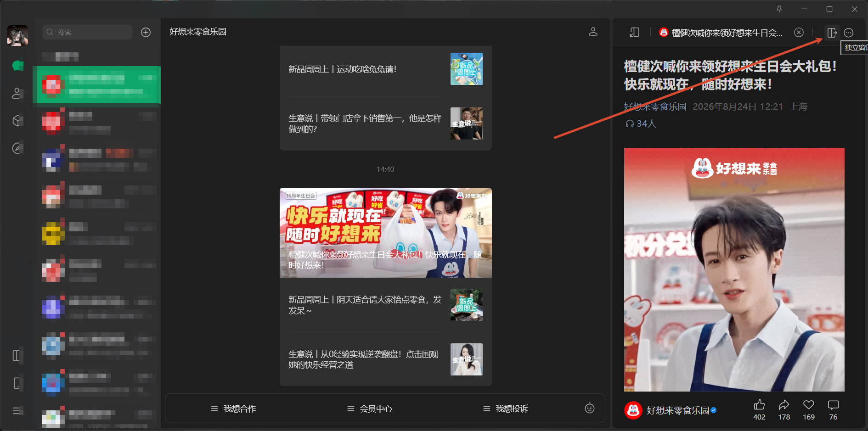Open the 运动吃啥兔兔请 article thumbnail
868x431 pixels.
tap(467, 69)
